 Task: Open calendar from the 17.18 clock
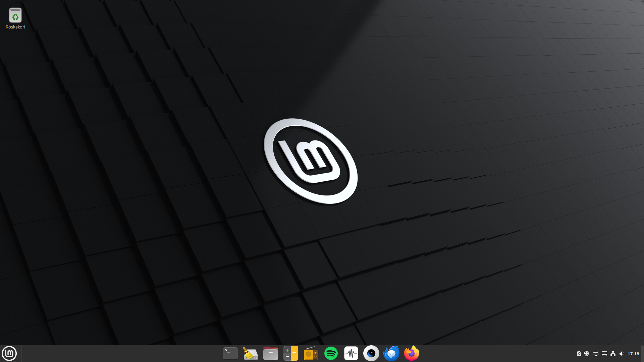pos(633,354)
